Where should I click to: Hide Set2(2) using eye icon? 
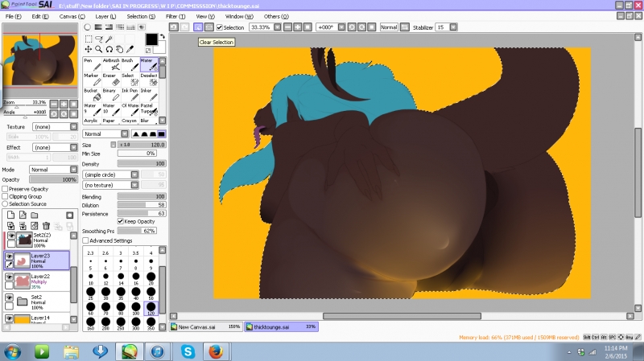pyautogui.click(x=11, y=236)
